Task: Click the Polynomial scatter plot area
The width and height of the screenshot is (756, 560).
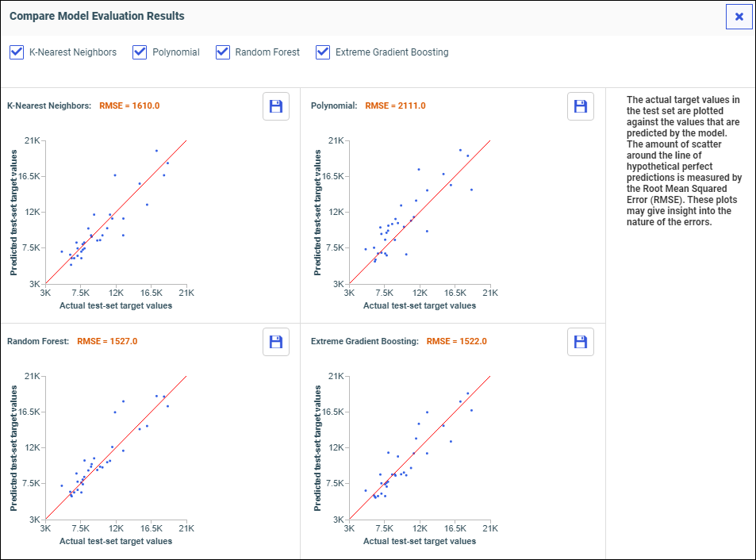Action: click(420, 212)
